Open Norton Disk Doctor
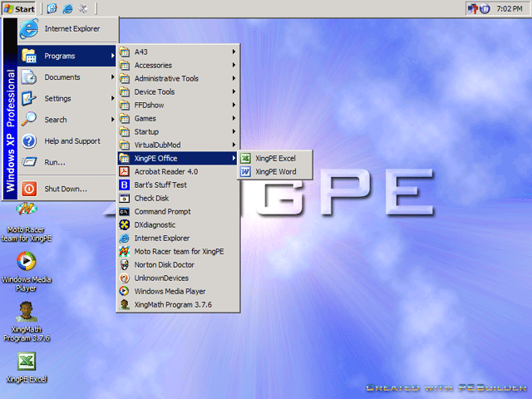Image resolution: width=532 pixels, height=399 pixels. tap(177, 264)
